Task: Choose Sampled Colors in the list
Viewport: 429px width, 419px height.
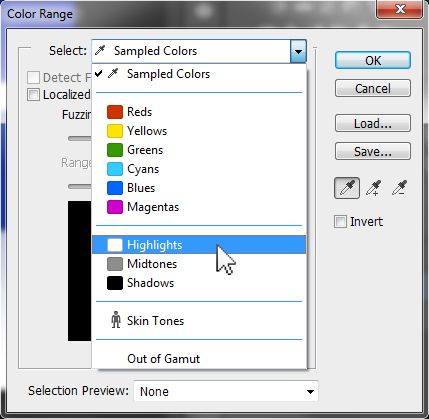Action: 199,74
